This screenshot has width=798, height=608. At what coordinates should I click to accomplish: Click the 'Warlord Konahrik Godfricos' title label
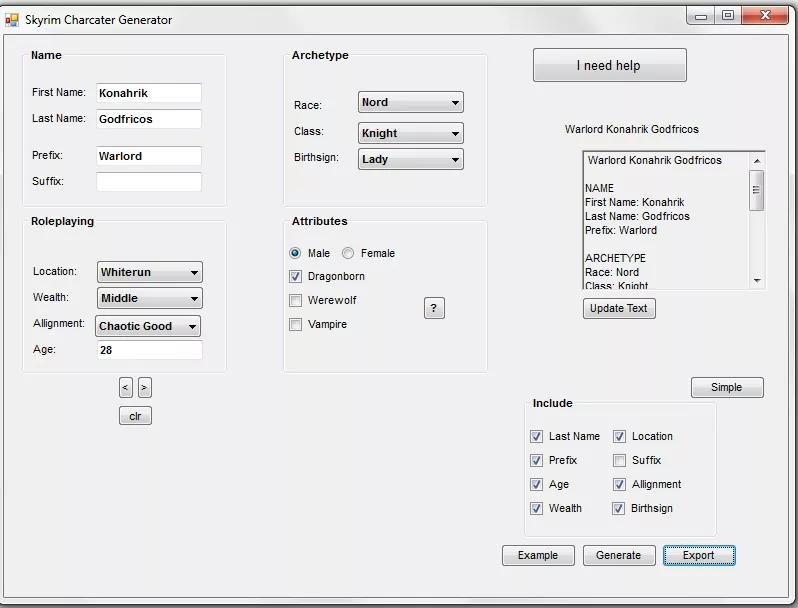point(632,129)
